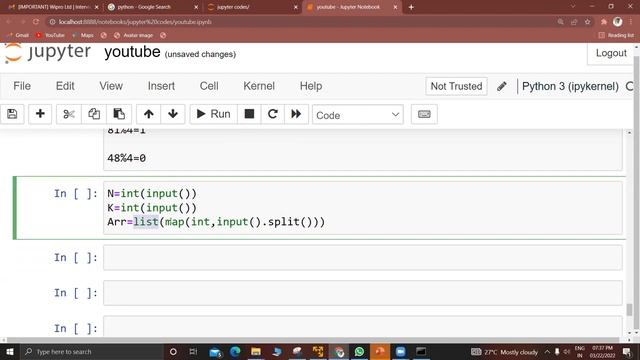The width and height of the screenshot is (640, 360).
Task: Open the File menu
Action: coord(22,86)
